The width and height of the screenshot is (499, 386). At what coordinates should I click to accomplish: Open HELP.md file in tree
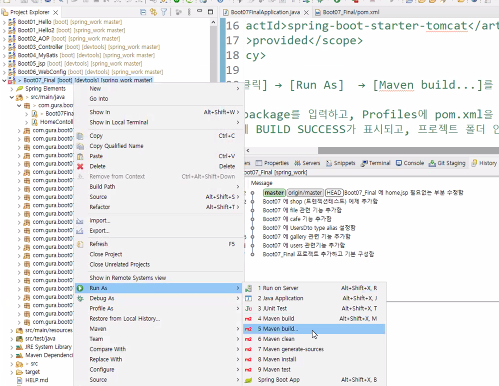click(x=37, y=380)
